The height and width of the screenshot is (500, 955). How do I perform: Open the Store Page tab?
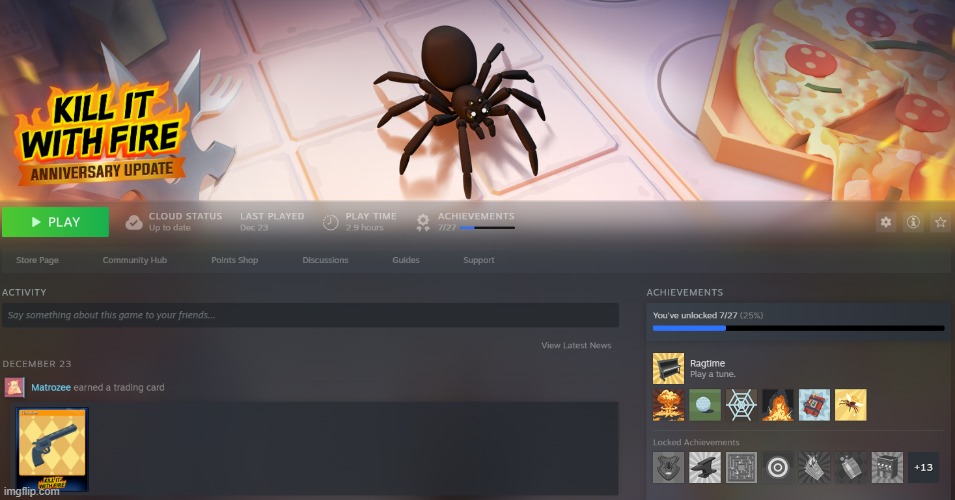(37, 260)
